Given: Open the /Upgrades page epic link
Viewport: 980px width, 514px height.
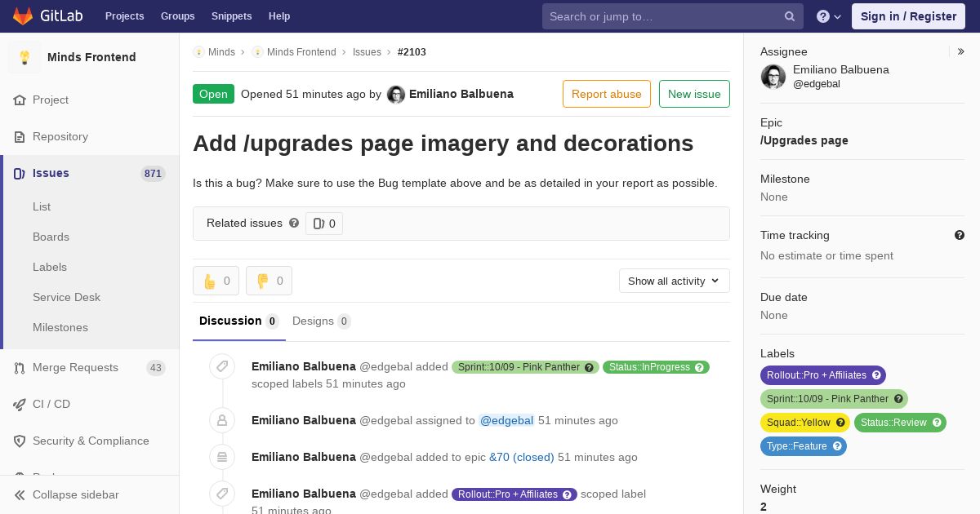Looking at the screenshot, I should [804, 140].
